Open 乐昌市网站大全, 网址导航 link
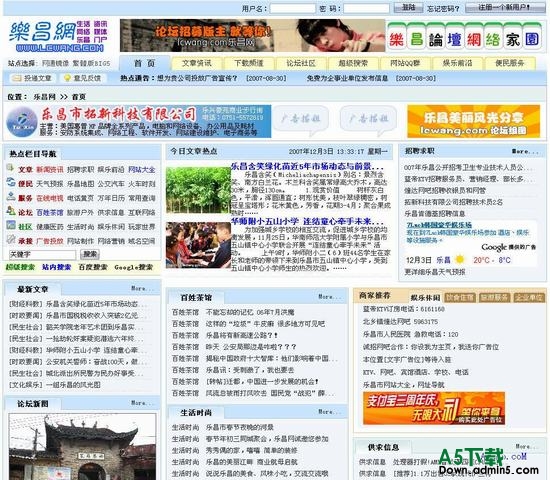This screenshot has height=480, width=550. (404, 385)
